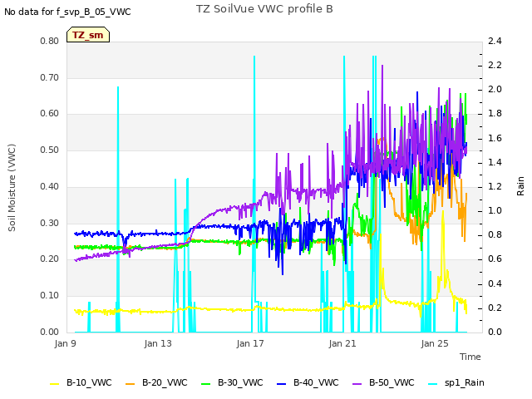Click the Jan 9 x-axis tick label

tap(65, 343)
